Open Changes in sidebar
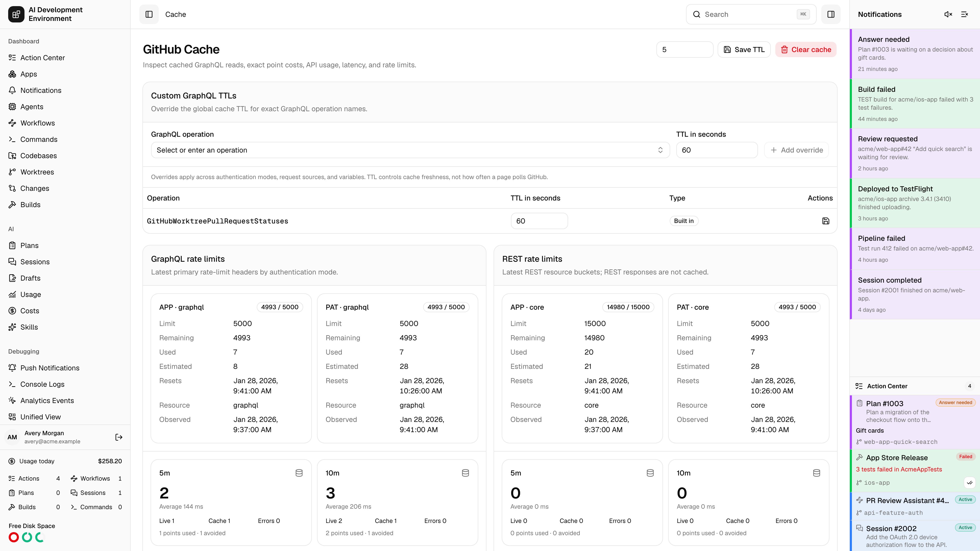980x551 pixels. click(65, 189)
